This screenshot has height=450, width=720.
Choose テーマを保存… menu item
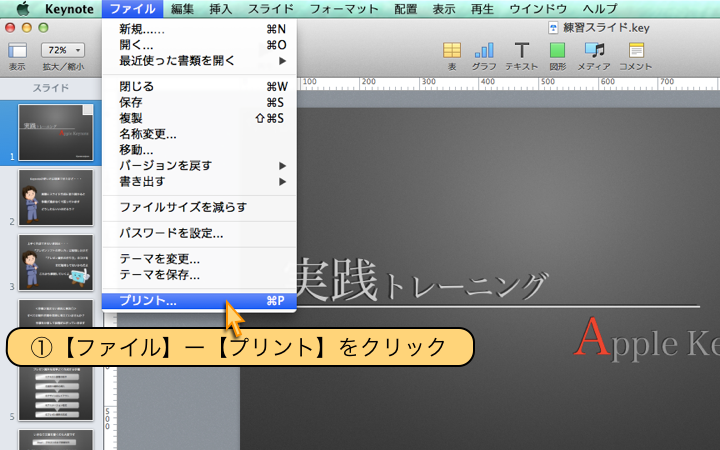pos(199,275)
